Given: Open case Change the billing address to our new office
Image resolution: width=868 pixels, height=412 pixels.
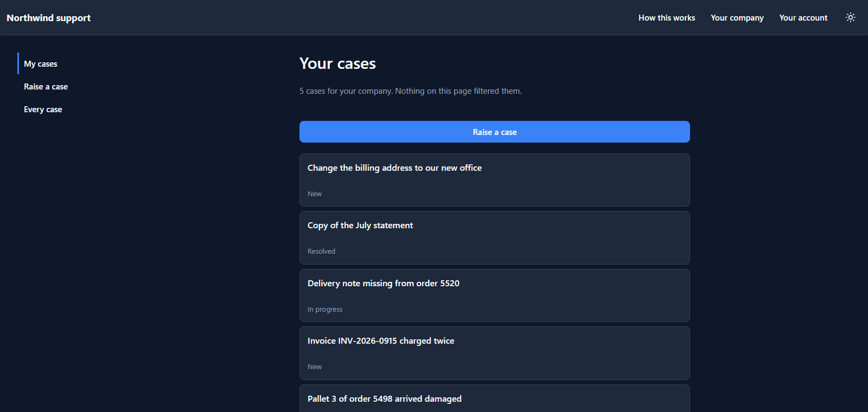Looking at the screenshot, I should tap(495, 180).
